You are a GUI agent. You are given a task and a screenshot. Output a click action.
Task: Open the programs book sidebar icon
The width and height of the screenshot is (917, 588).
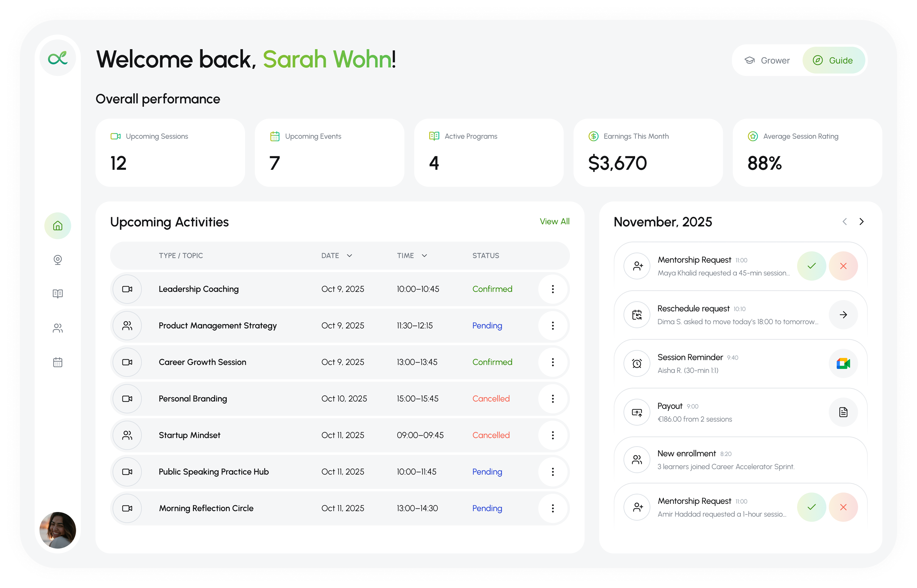58,294
